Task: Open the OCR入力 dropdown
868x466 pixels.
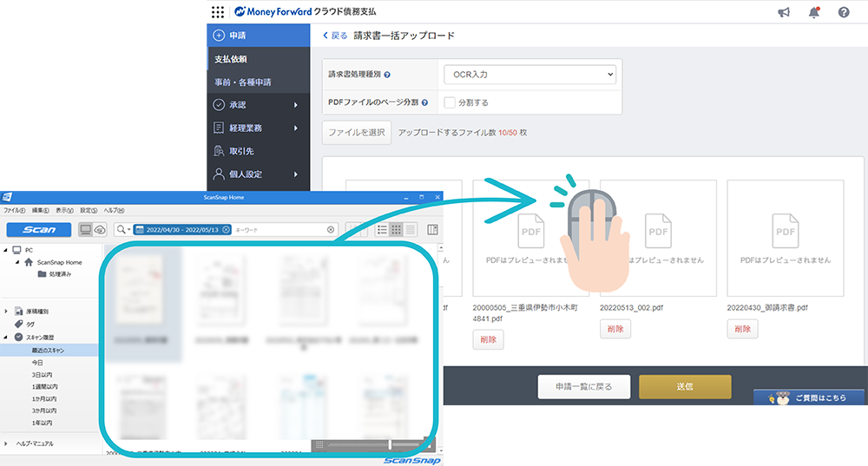Action: (530, 74)
